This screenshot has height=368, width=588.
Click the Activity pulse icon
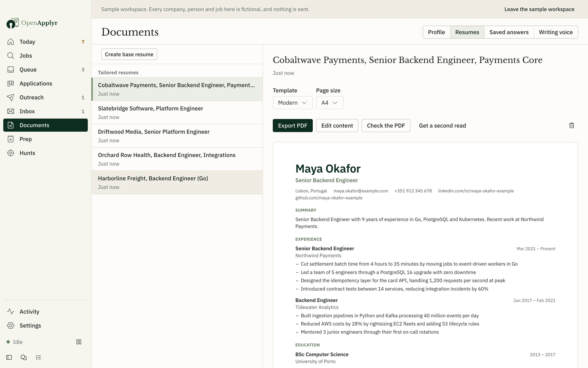click(10, 312)
